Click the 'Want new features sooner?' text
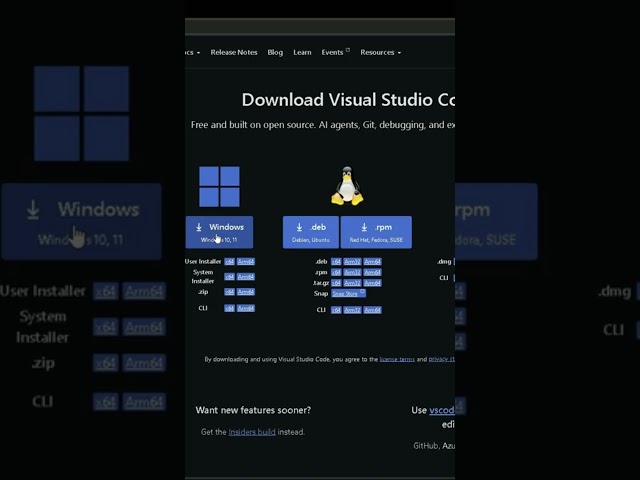 coord(253,410)
